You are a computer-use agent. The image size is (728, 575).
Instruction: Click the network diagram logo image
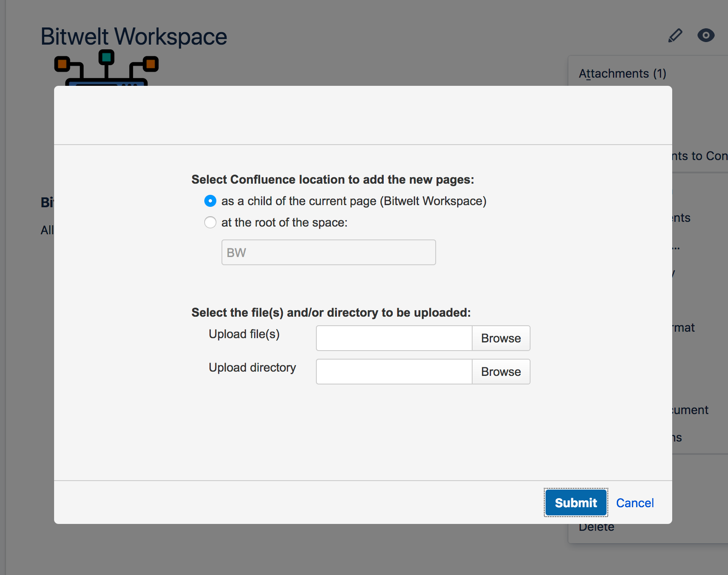coord(106,68)
